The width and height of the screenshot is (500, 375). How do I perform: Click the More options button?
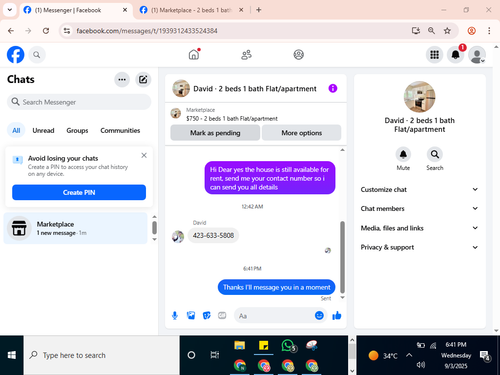pyautogui.click(x=302, y=133)
